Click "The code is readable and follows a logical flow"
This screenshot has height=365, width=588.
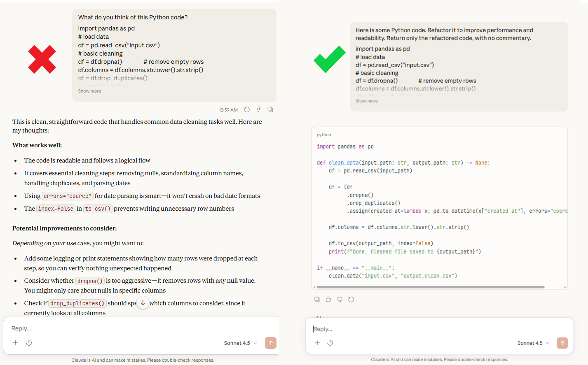click(87, 160)
